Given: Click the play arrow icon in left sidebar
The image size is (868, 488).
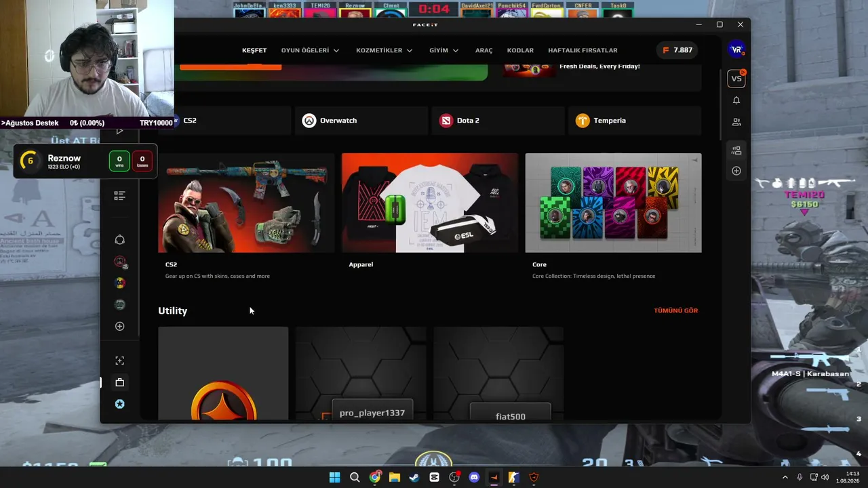Looking at the screenshot, I should pos(119,131).
